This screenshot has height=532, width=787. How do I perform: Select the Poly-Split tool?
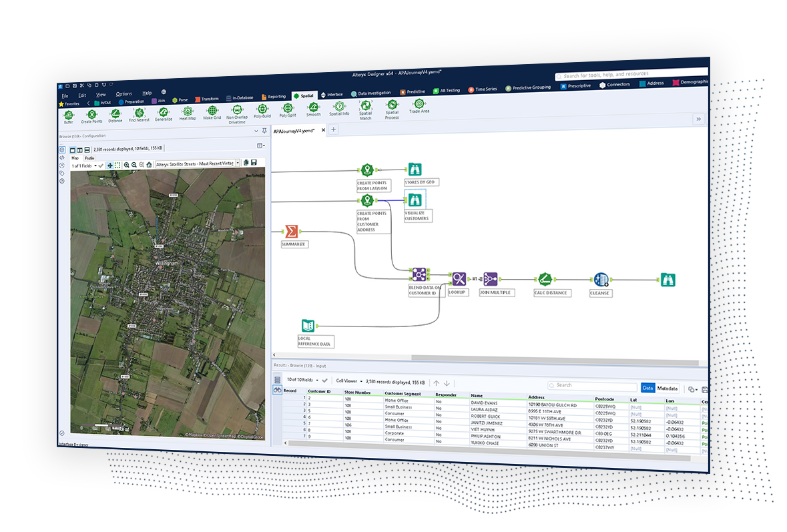coord(288,110)
